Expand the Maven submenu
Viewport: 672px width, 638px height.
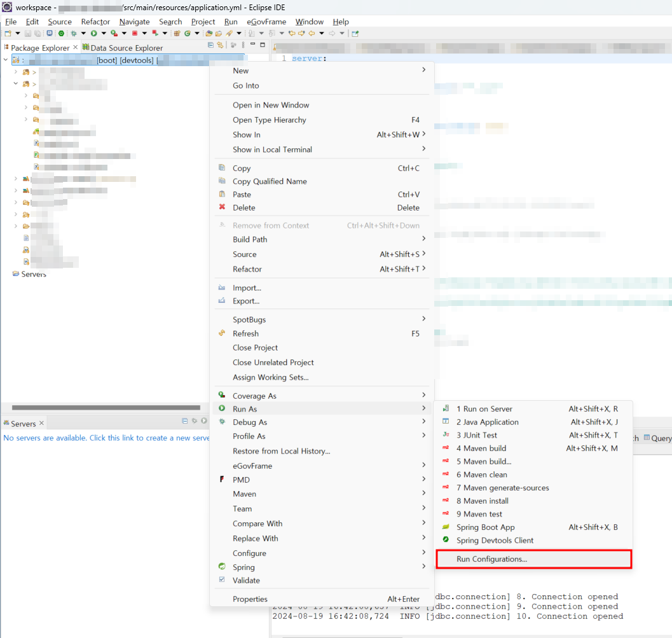coord(423,493)
